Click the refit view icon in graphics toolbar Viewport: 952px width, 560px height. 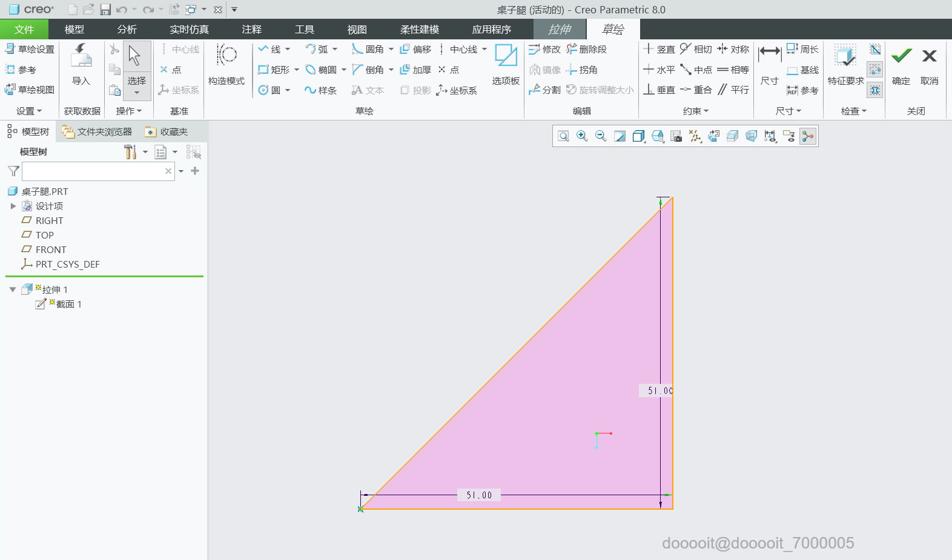tap(563, 136)
